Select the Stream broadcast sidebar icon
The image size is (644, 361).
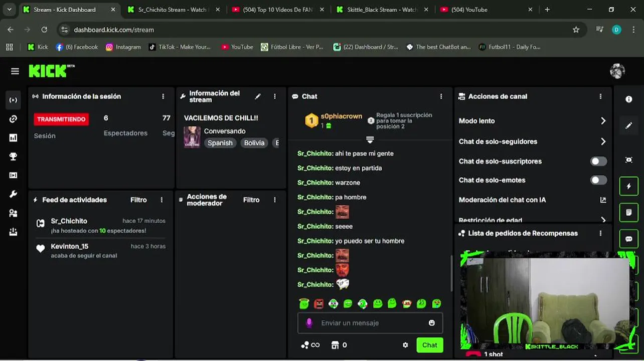coord(14,100)
